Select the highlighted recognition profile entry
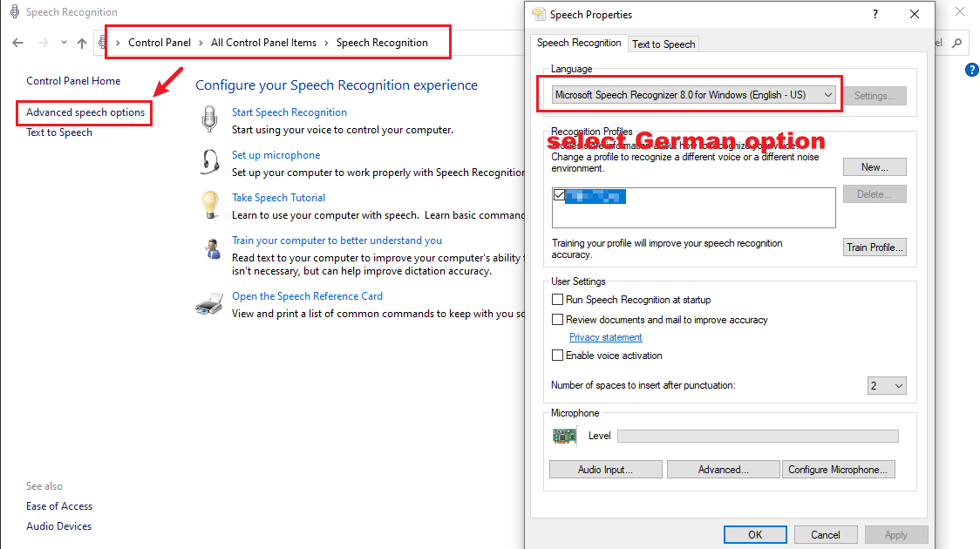This screenshot has width=980, height=549. coord(595,196)
